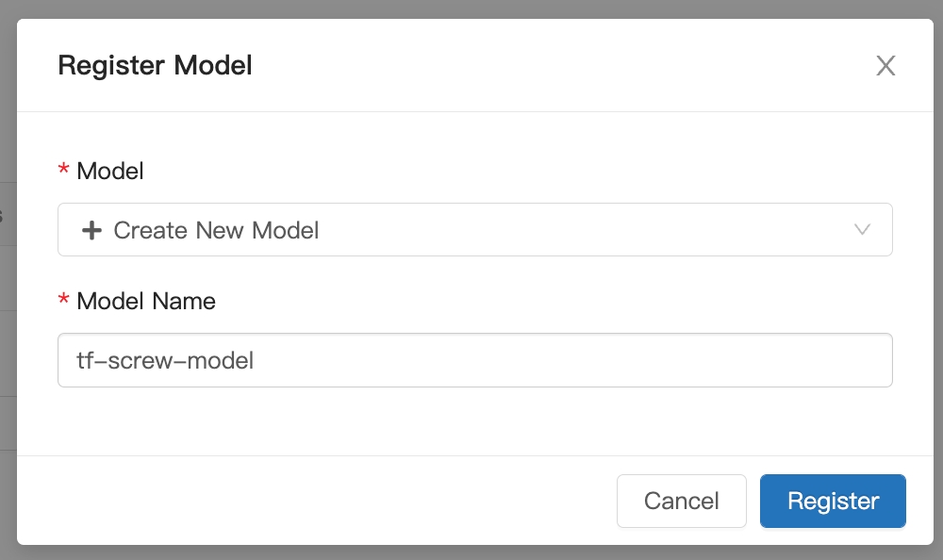Image resolution: width=943 pixels, height=560 pixels.
Task: Click the blank middle of the Model selector
Action: 584,230
